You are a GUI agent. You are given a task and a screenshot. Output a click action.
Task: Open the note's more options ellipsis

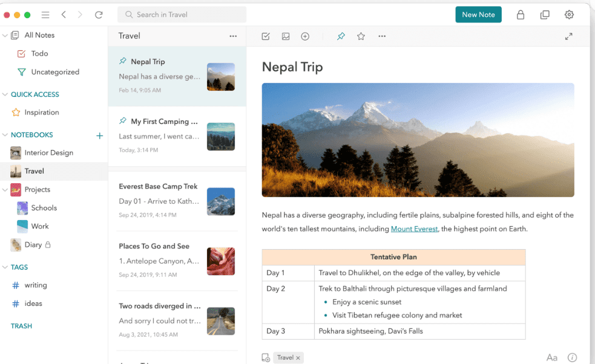coord(381,36)
